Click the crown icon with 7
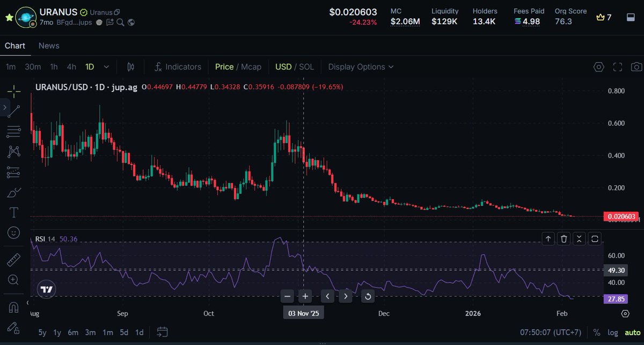This screenshot has height=345, width=644. pos(604,17)
